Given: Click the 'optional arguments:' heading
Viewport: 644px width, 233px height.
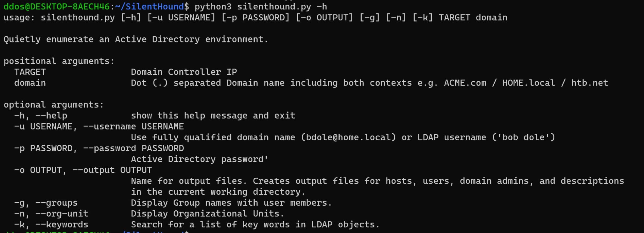Looking at the screenshot, I should pos(54,105).
